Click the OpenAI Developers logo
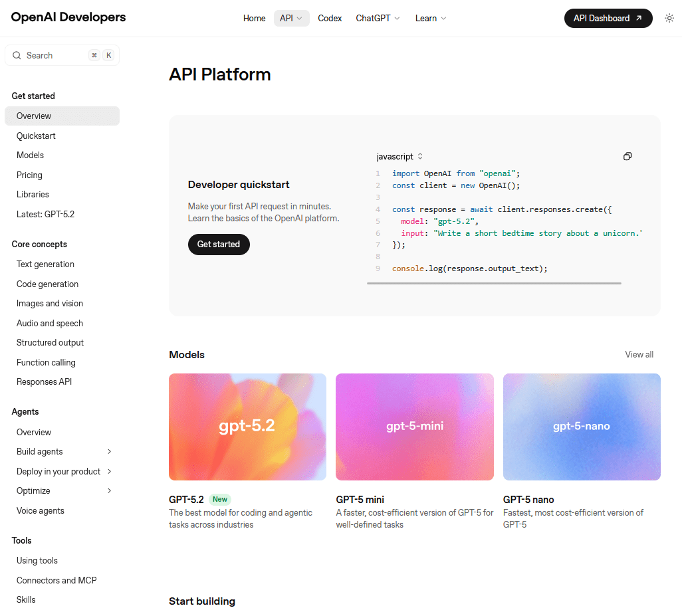This screenshot has height=616, width=682. [68, 17]
